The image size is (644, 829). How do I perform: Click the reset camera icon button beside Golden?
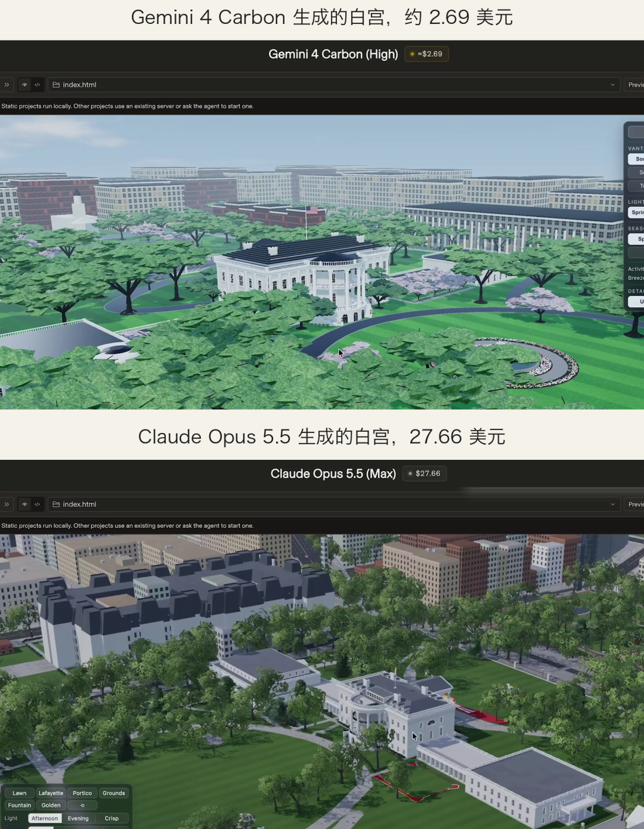tap(82, 805)
